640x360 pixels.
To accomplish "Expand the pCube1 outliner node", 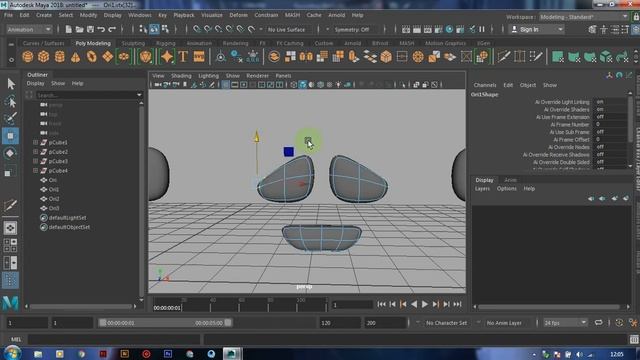I will [x=36, y=142].
